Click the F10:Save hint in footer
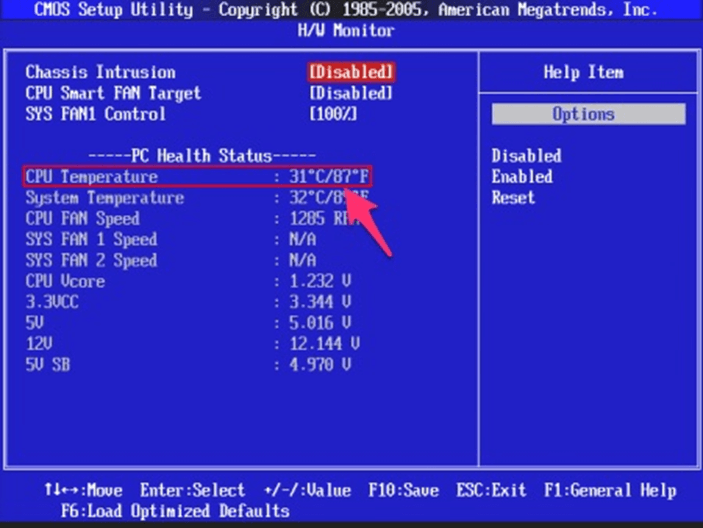The height and width of the screenshot is (528, 703). tap(404, 490)
